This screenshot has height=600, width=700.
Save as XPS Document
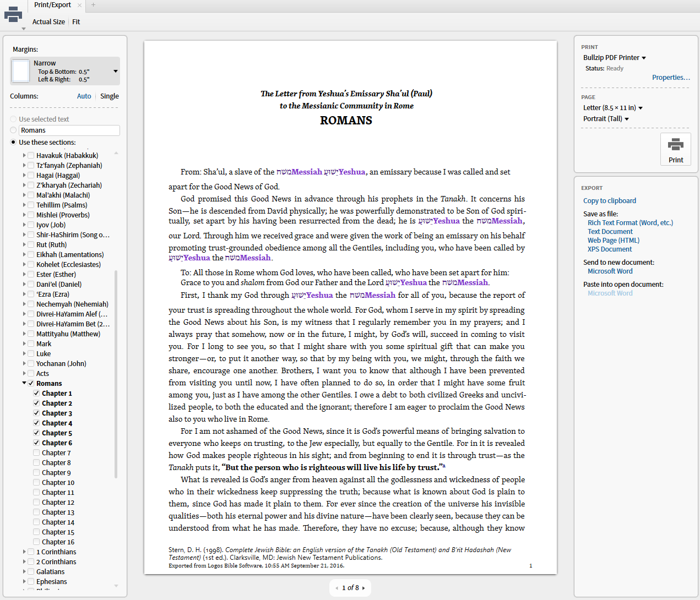(610, 249)
